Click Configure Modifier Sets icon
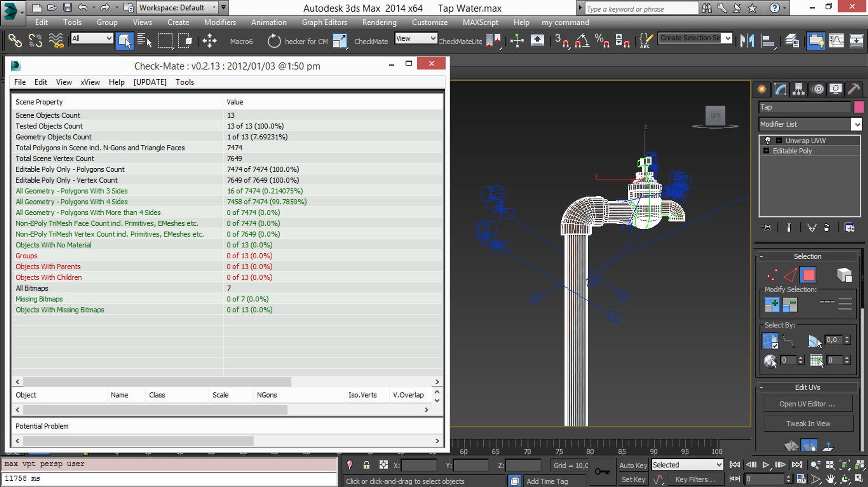The width and height of the screenshot is (868, 487). 849,227
